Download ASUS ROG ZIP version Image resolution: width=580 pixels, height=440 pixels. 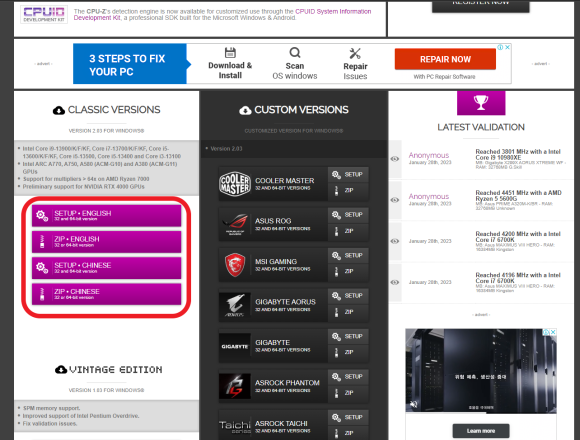click(348, 231)
